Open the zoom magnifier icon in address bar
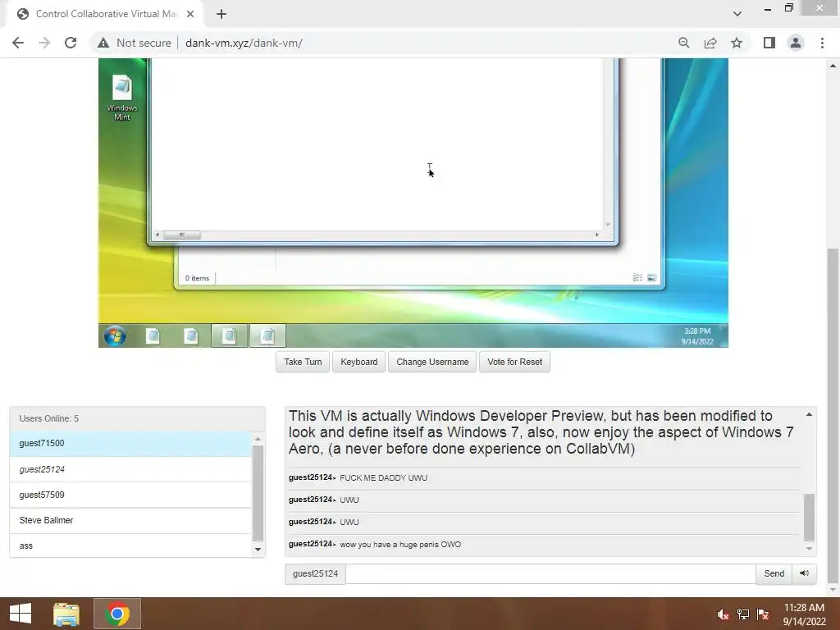This screenshot has height=630, width=840. click(683, 43)
